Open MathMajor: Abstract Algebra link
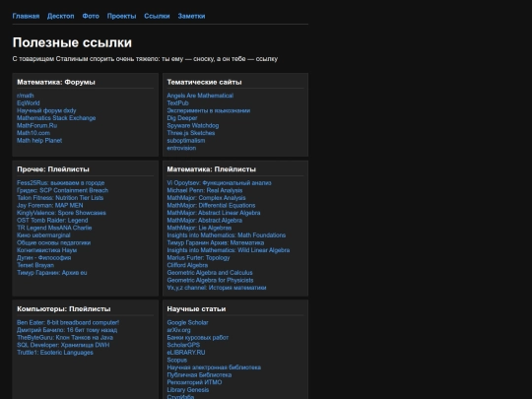This screenshot has width=532, height=399. pos(205,221)
